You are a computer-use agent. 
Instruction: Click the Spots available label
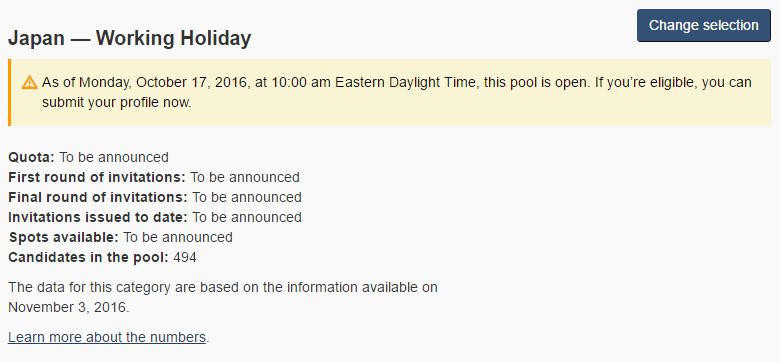(x=64, y=237)
